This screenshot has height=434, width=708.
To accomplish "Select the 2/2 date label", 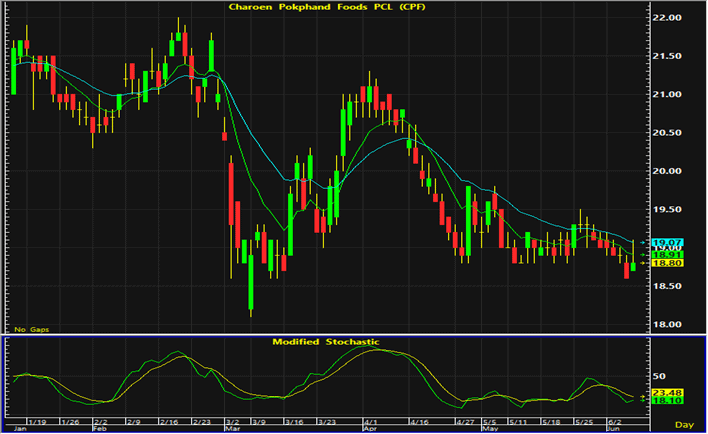I will pos(101,422).
